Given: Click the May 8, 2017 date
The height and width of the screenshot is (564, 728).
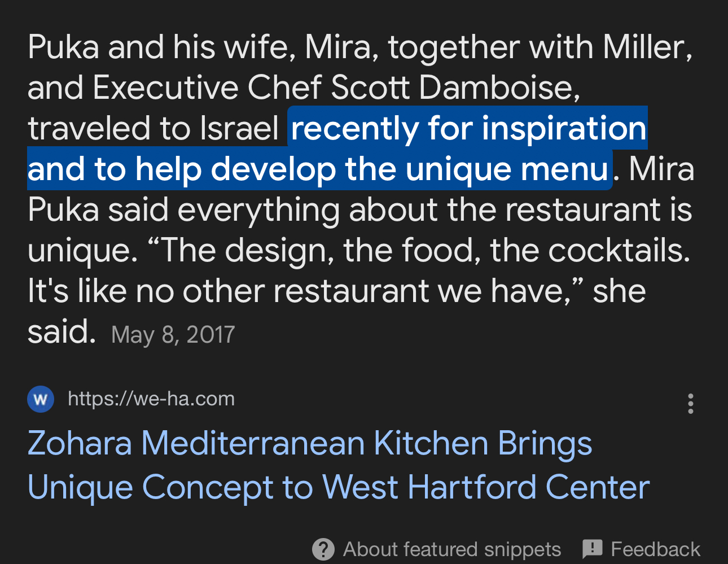Looking at the screenshot, I should point(173,335).
